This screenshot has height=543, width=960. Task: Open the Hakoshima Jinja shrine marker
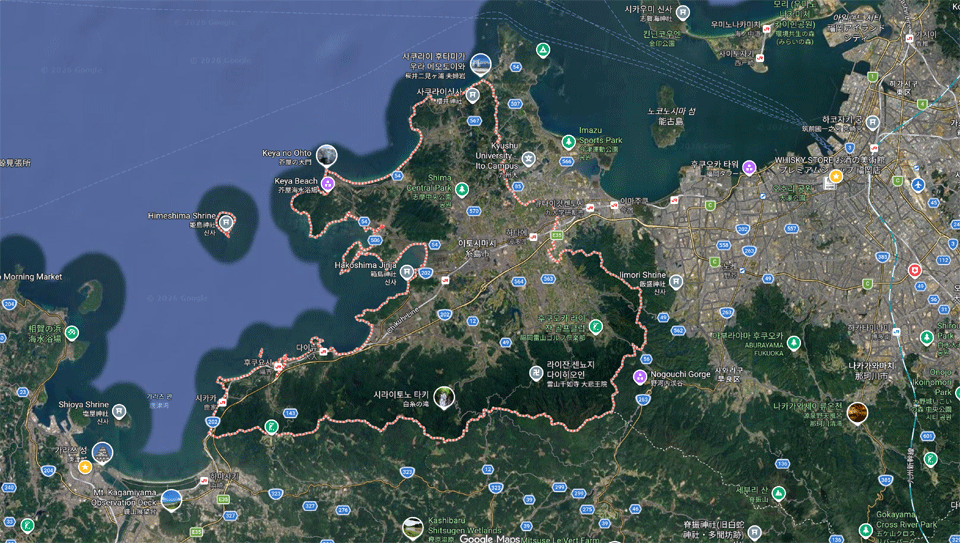[x=407, y=272]
